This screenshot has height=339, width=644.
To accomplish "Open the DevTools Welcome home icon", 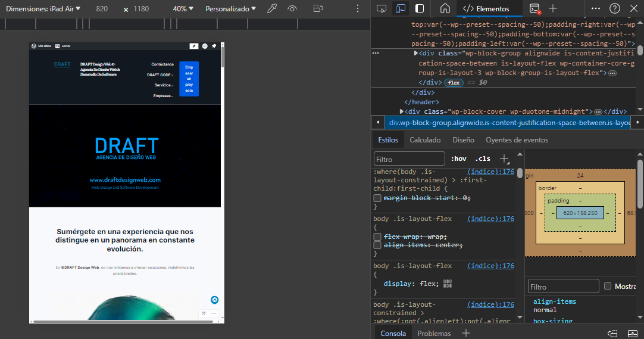I will [445, 8].
